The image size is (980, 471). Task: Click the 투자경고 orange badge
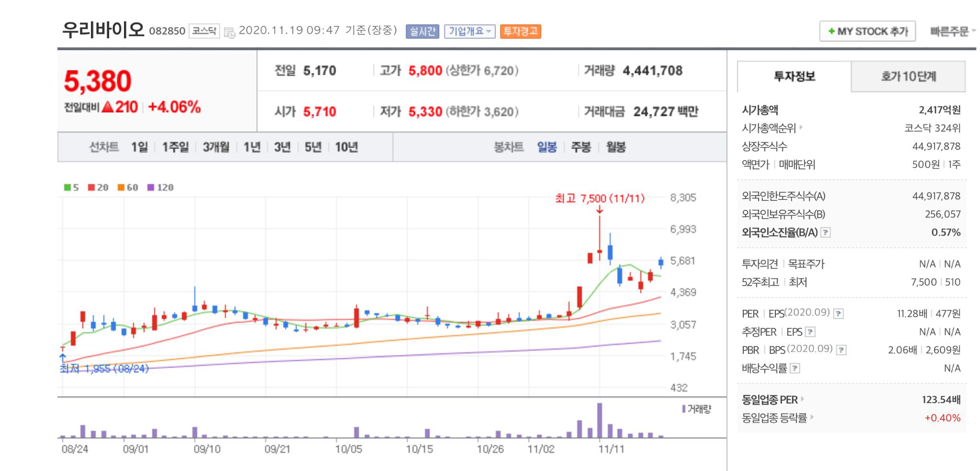520,32
